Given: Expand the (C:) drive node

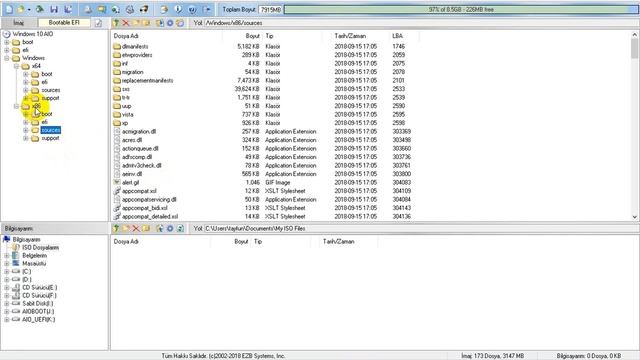Looking at the screenshot, I should coord(7,271).
